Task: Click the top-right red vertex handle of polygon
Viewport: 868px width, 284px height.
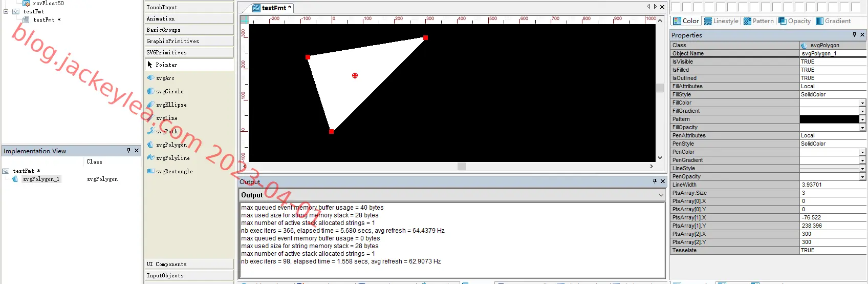Action: coord(425,37)
